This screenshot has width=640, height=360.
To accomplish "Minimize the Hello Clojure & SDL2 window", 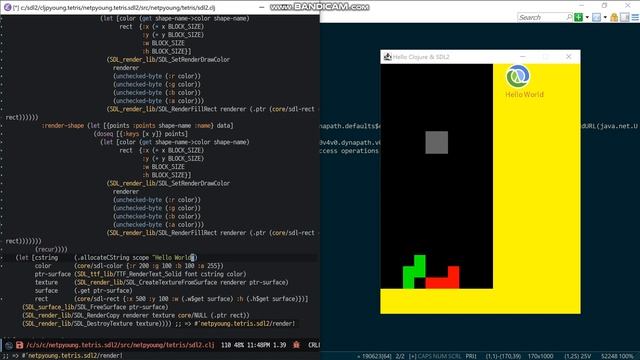I will (523, 56).
